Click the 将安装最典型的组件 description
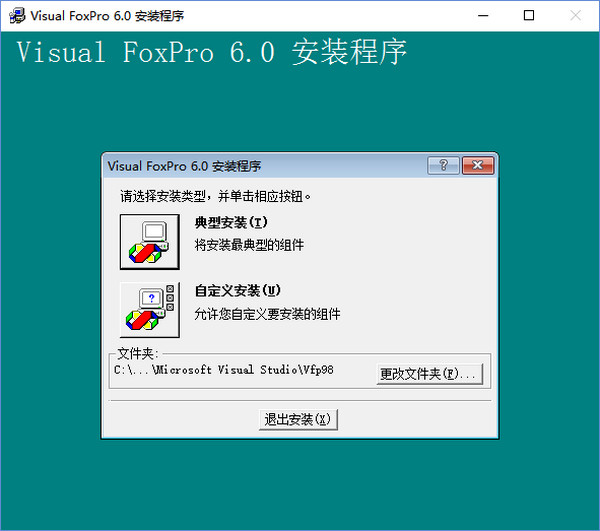This screenshot has width=600, height=531. [249, 245]
